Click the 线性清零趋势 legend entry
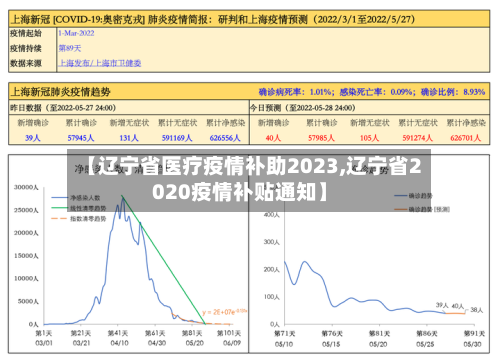This screenshot has height=362, width=500. point(79,208)
